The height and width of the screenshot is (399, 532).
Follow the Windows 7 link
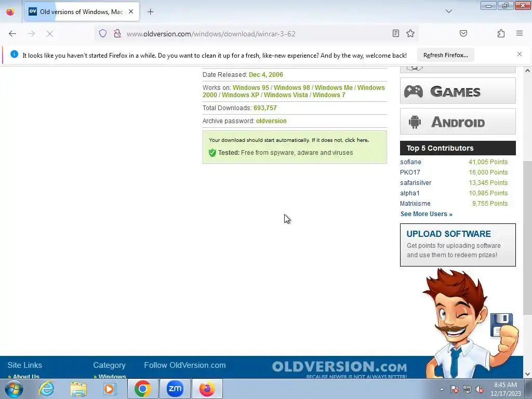point(329,95)
